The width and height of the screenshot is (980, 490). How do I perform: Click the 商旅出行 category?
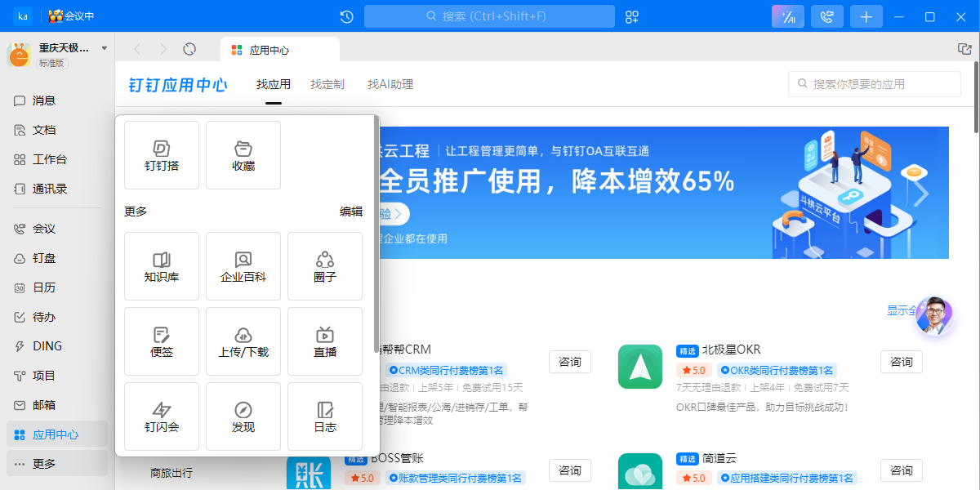171,473
